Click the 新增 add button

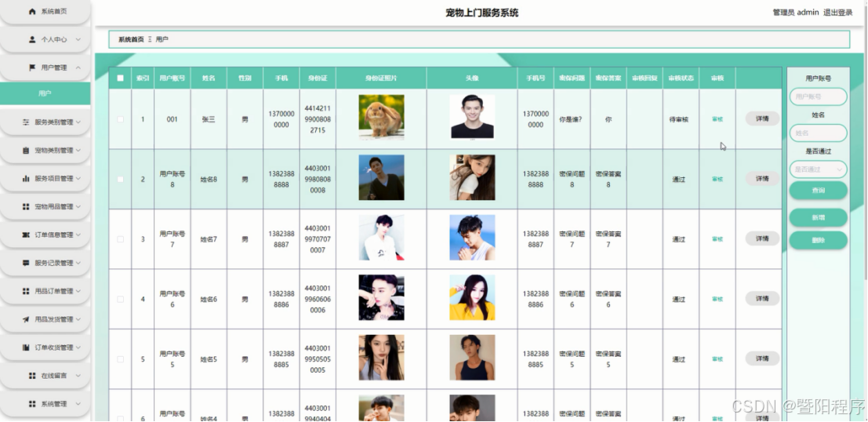pyautogui.click(x=818, y=217)
